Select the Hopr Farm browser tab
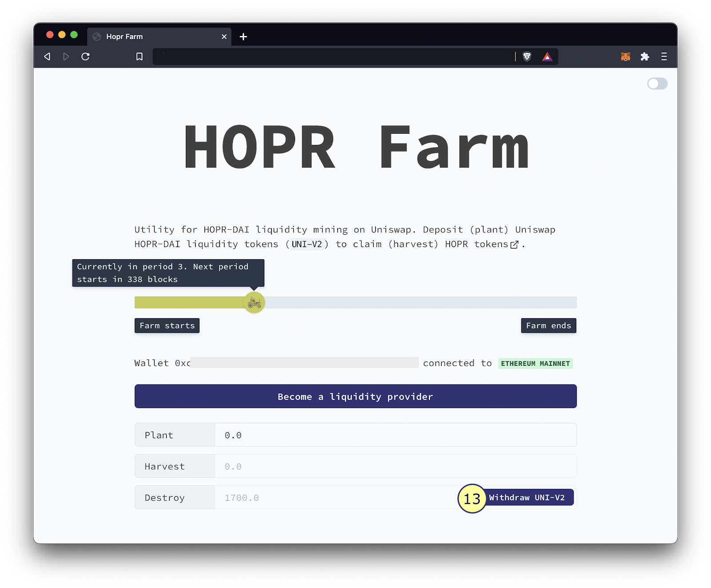The image size is (711, 588). point(159,36)
